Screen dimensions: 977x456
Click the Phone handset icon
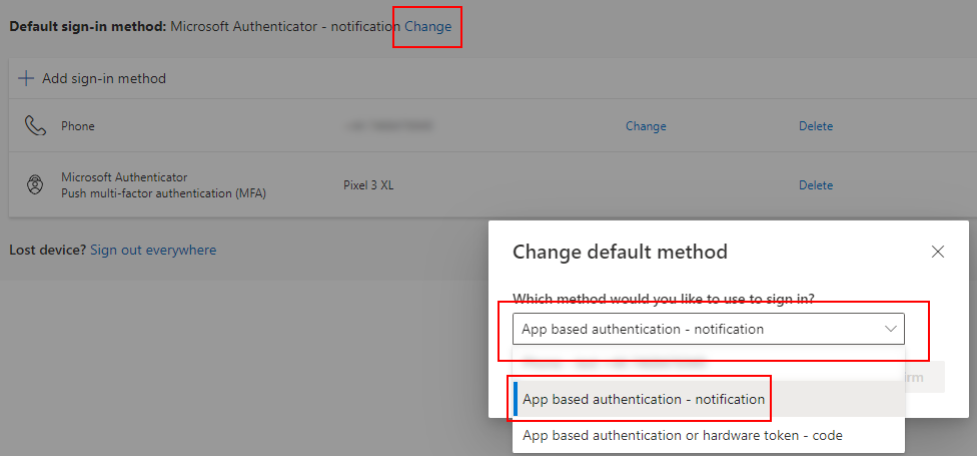[35, 126]
